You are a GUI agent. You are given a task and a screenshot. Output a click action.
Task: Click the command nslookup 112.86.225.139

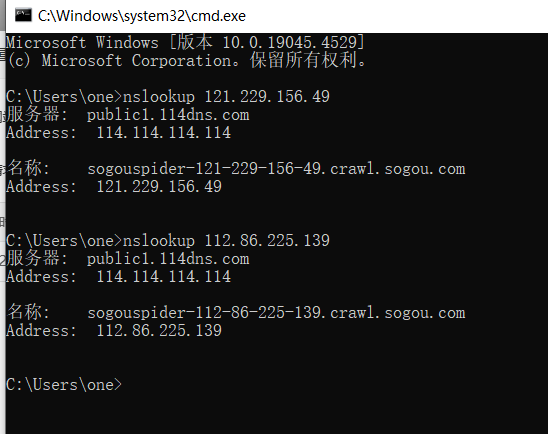tap(226, 240)
